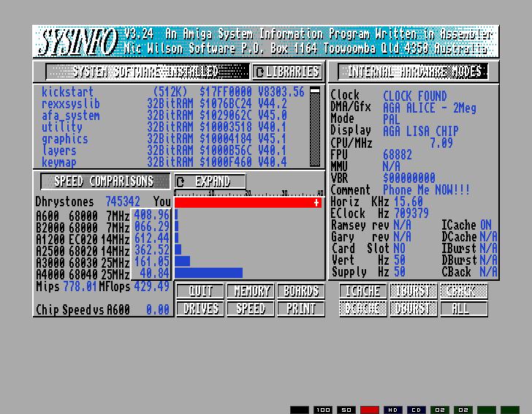Open the BOARDS information screen
The width and height of the screenshot is (532, 414).
(x=301, y=291)
